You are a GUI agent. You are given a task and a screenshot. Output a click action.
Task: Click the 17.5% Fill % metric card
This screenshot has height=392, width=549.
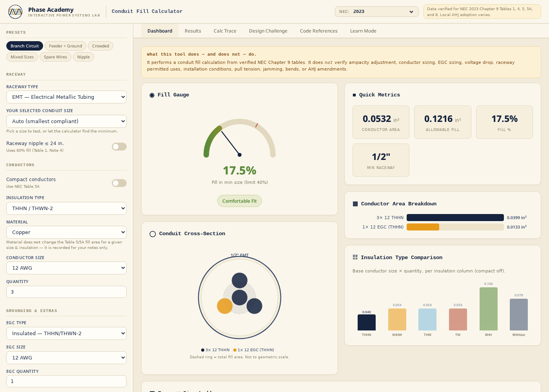tap(504, 122)
